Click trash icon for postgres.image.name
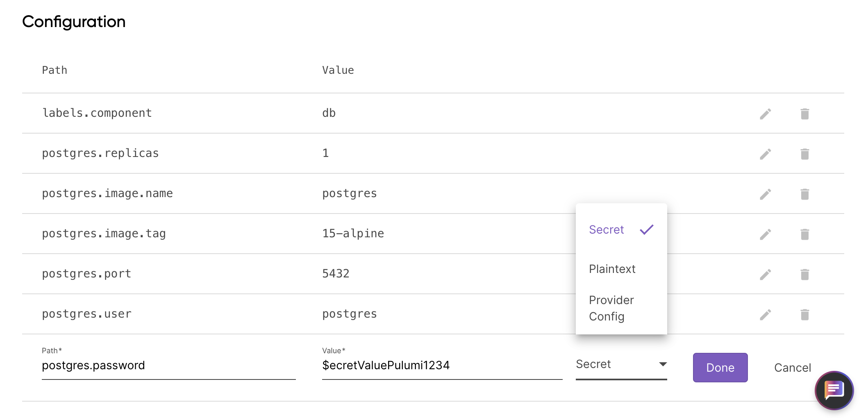This screenshot has width=868, height=418. click(804, 194)
